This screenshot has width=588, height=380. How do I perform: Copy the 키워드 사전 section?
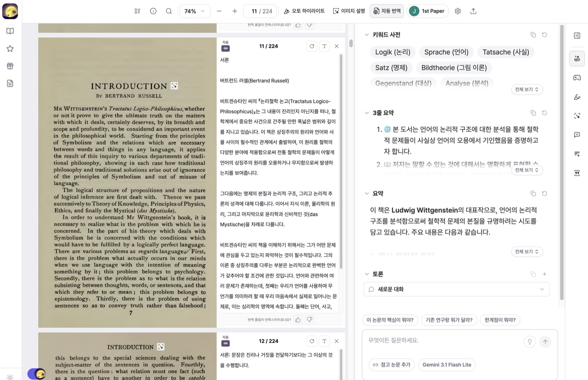click(533, 35)
